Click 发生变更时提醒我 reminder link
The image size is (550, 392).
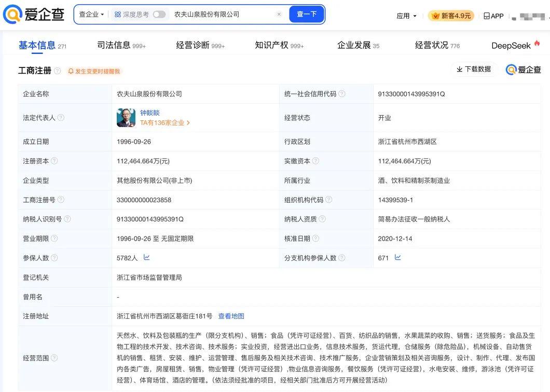(x=94, y=71)
